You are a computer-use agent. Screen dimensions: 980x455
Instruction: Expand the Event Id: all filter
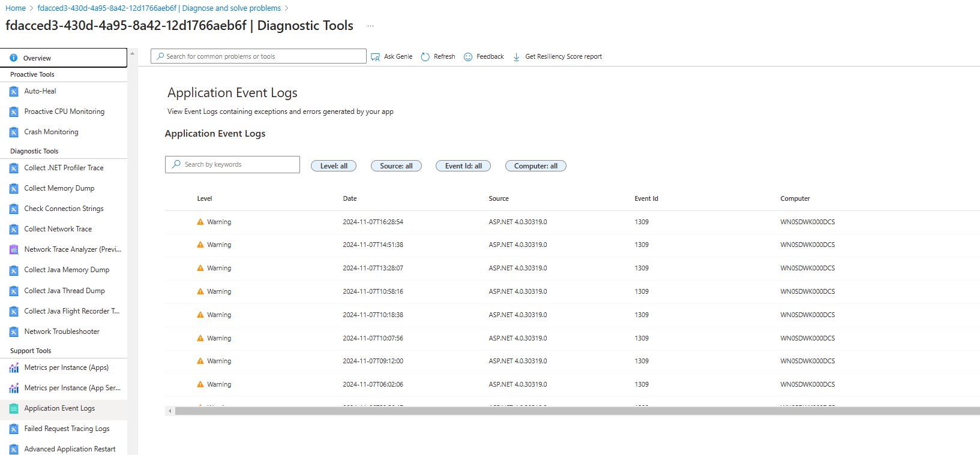(463, 166)
